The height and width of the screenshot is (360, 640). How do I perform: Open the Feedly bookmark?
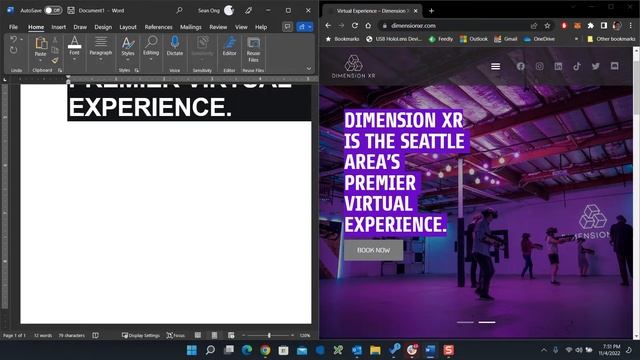pyautogui.click(x=441, y=39)
